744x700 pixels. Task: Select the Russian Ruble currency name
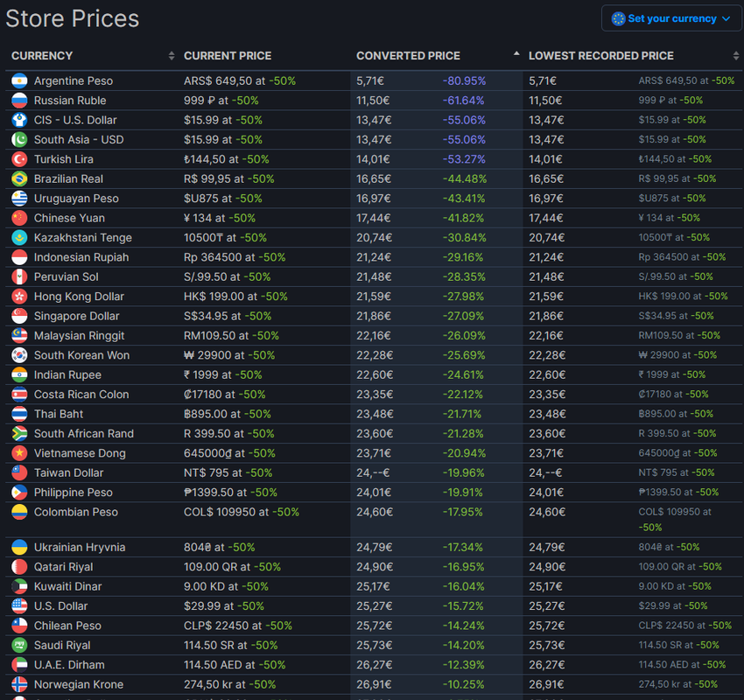point(70,101)
